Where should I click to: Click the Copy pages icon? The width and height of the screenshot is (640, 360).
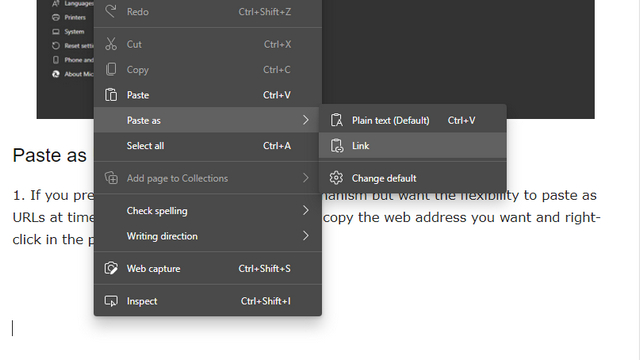pyautogui.click(x=111, y=69)
